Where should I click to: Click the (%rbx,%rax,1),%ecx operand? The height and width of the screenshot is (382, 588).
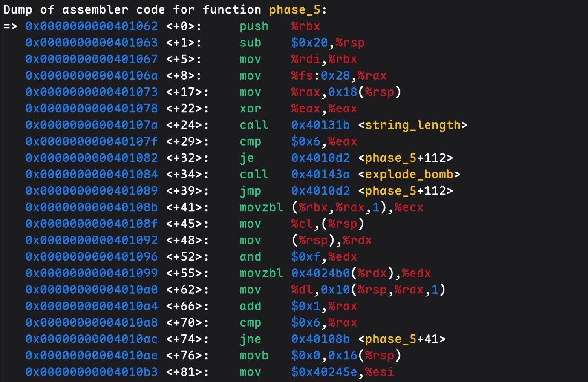coord(357,207)
